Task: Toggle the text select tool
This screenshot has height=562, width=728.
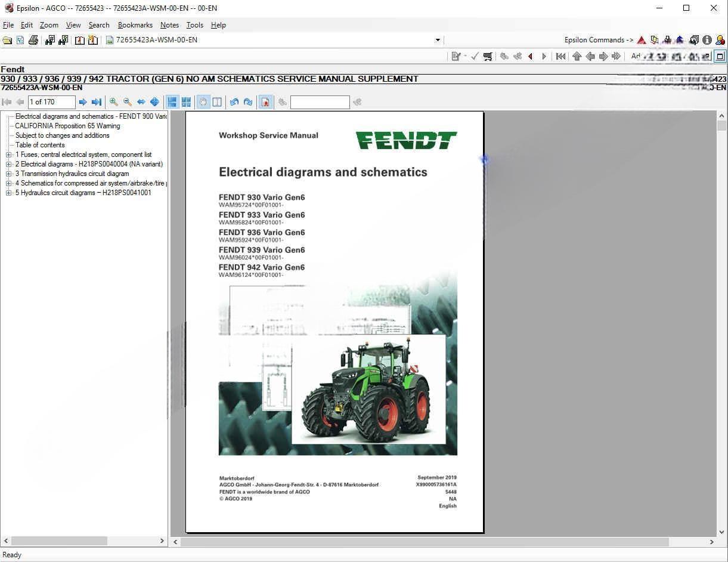Action: click(217, 102)
